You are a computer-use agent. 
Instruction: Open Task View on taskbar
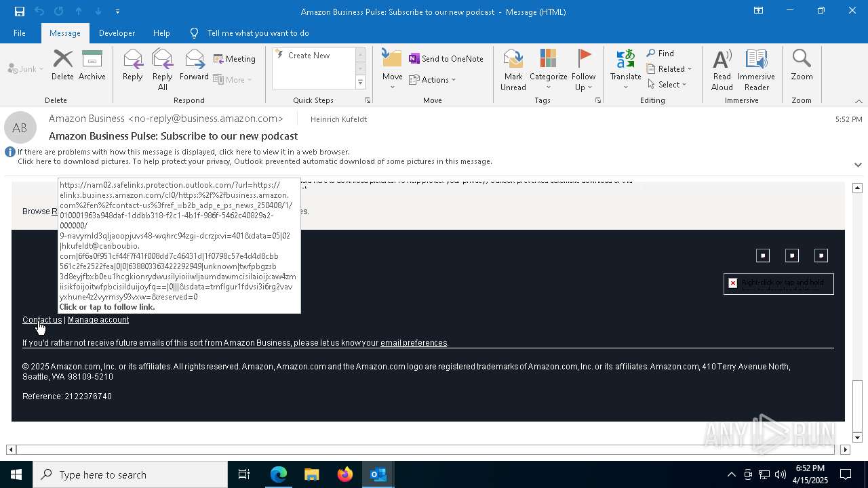tap(244, 474)
